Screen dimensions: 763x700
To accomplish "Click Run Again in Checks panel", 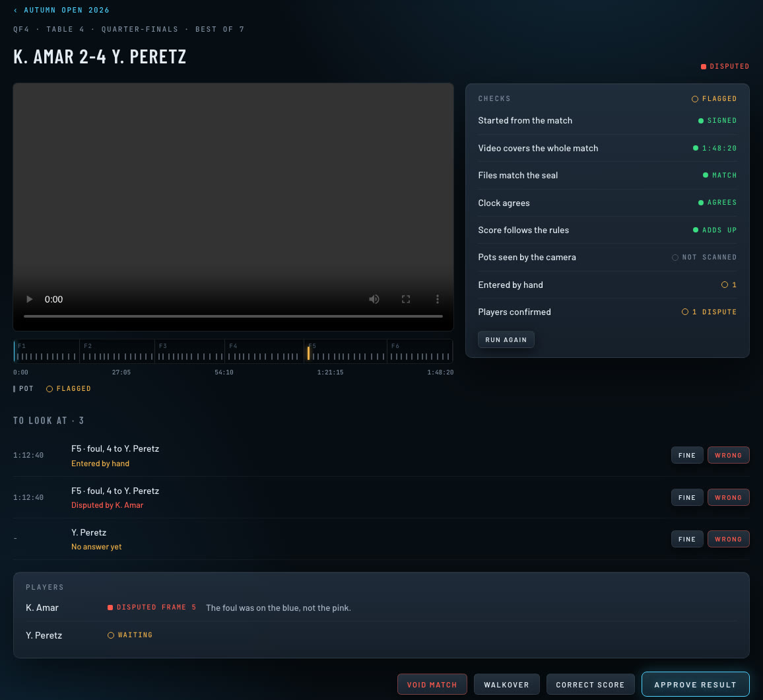I will (x=506, y=340).
